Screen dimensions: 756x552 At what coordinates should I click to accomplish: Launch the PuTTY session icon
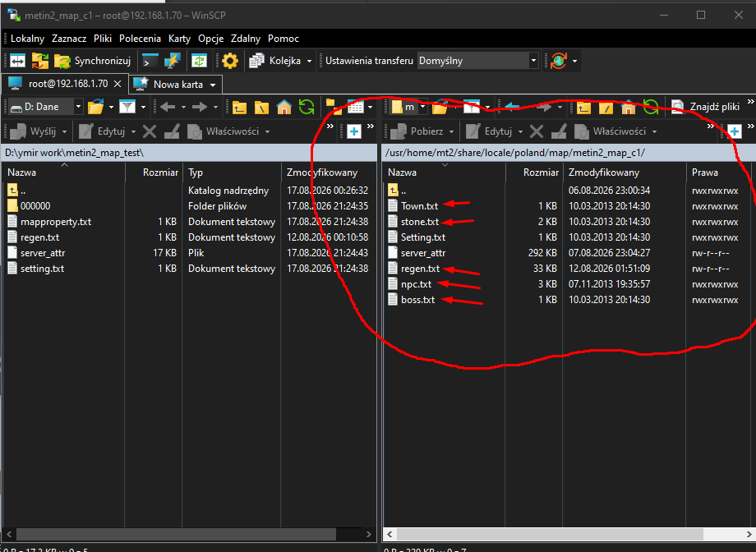172,61
